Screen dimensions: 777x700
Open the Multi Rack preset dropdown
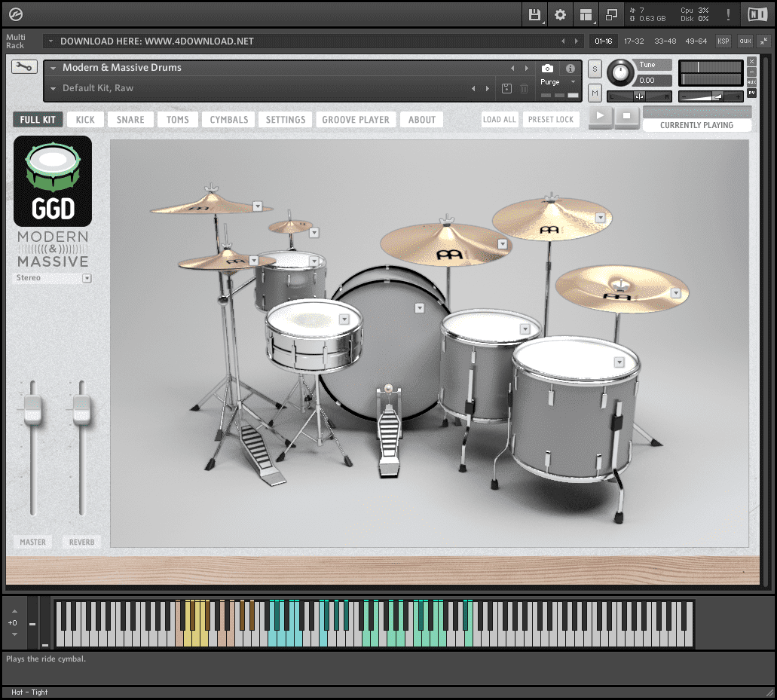tap(50, 41)
